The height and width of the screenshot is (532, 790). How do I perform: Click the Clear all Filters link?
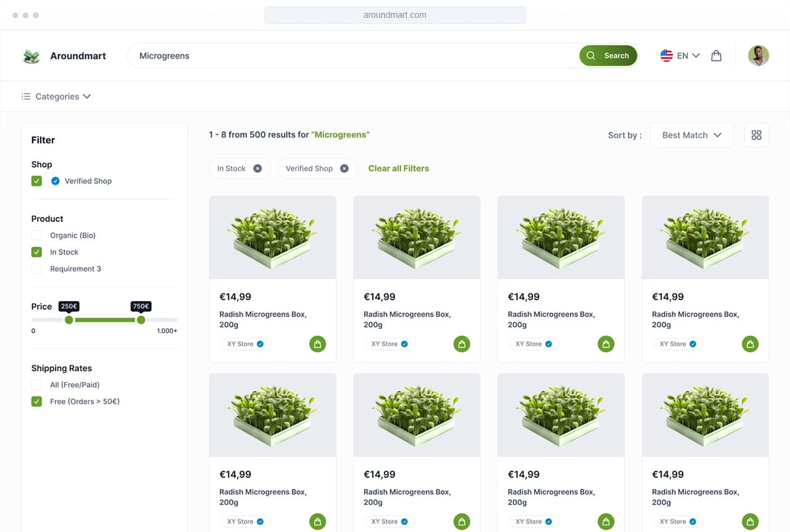click(398, 168)
